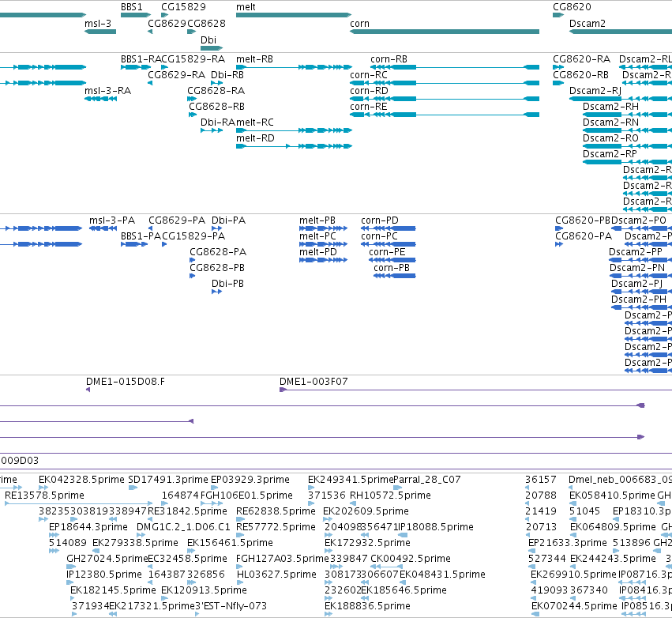672x618 pixels.
Task: Click protein melt-PD label
Action: [318, 252]
